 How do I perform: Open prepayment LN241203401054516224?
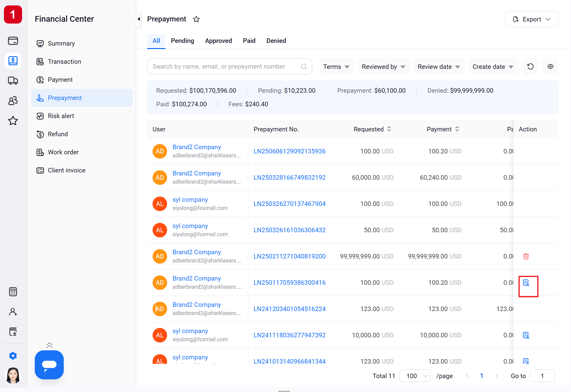[289, 309]
